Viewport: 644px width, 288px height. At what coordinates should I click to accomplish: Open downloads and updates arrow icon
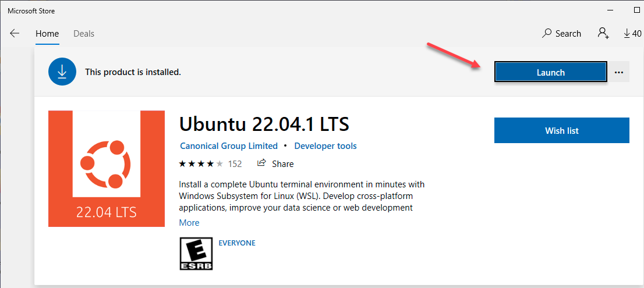[627, 34]
